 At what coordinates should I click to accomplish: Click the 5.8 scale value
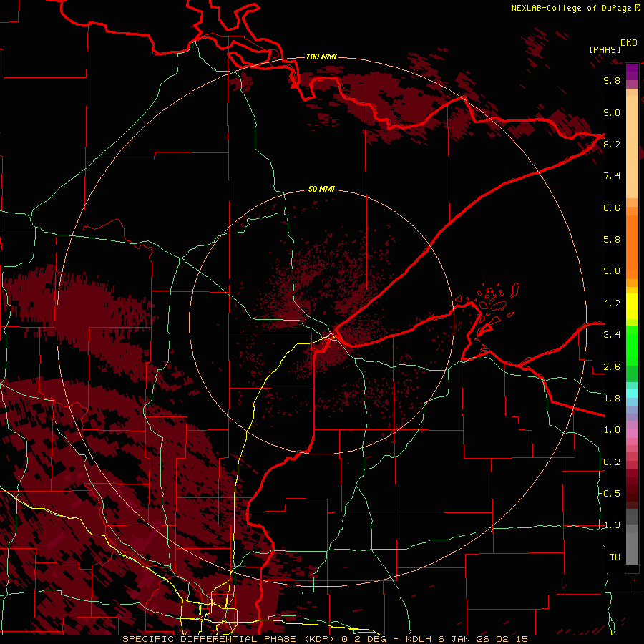click(612, 240)
